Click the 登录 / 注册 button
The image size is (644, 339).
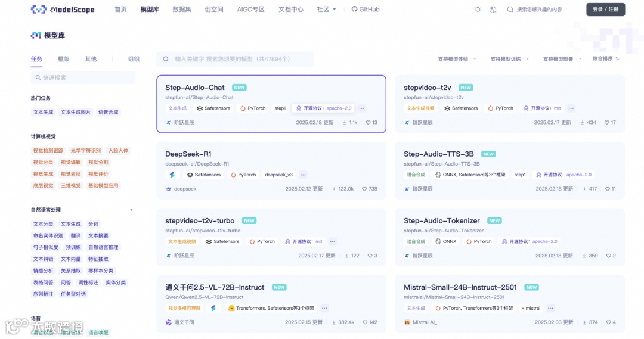[x=605, y=10]
